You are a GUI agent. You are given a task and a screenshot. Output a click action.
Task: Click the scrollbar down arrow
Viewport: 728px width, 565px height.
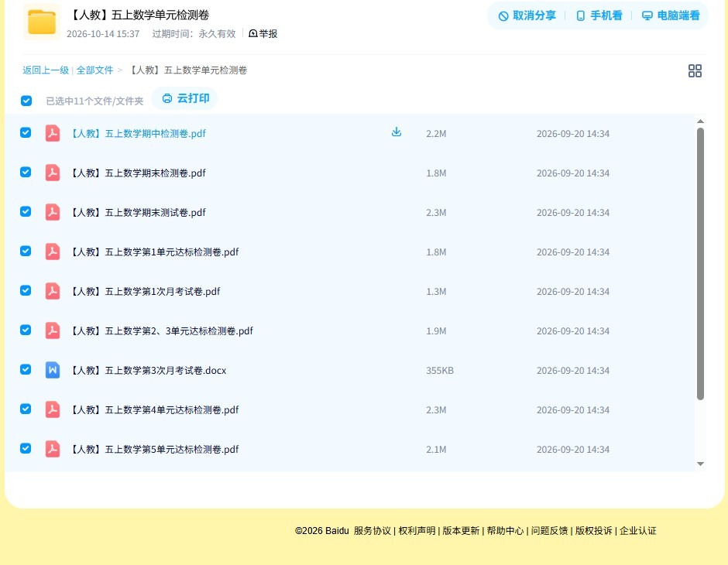701,464
